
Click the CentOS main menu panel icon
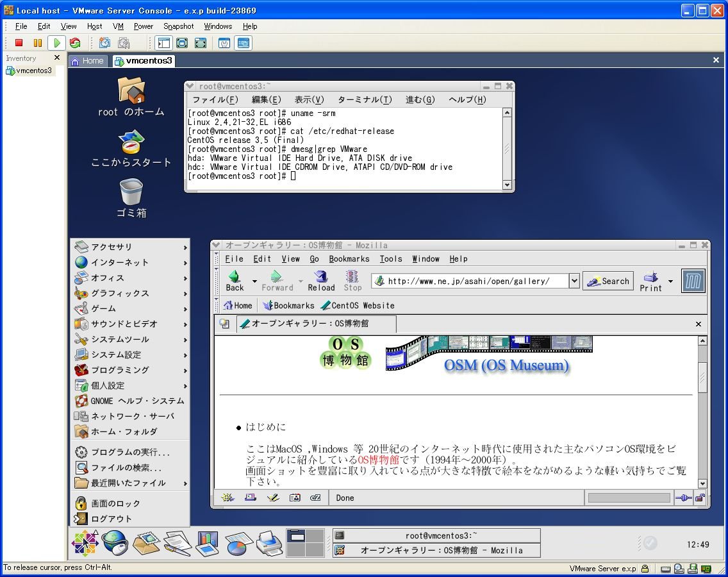[x=85, y=542]
